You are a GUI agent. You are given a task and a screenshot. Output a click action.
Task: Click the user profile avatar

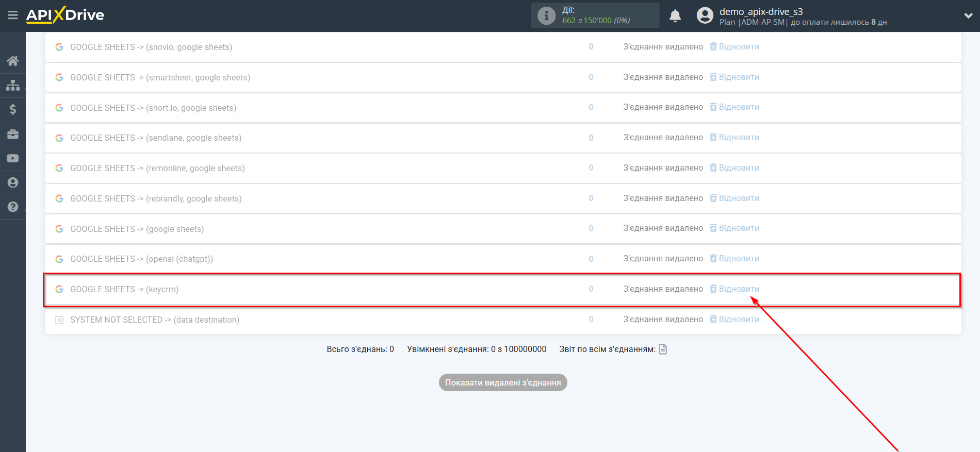tap(705, 15)
